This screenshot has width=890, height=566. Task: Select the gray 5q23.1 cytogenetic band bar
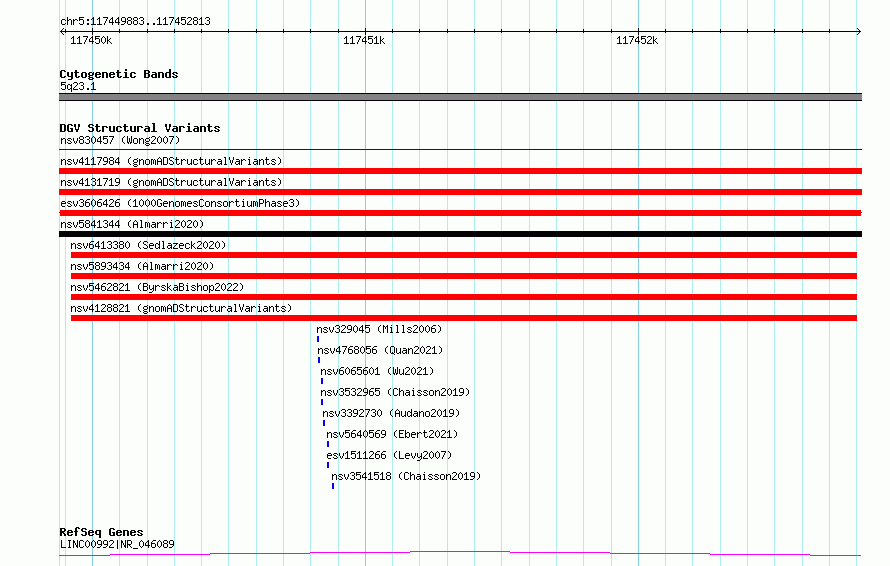pos(460,97)
